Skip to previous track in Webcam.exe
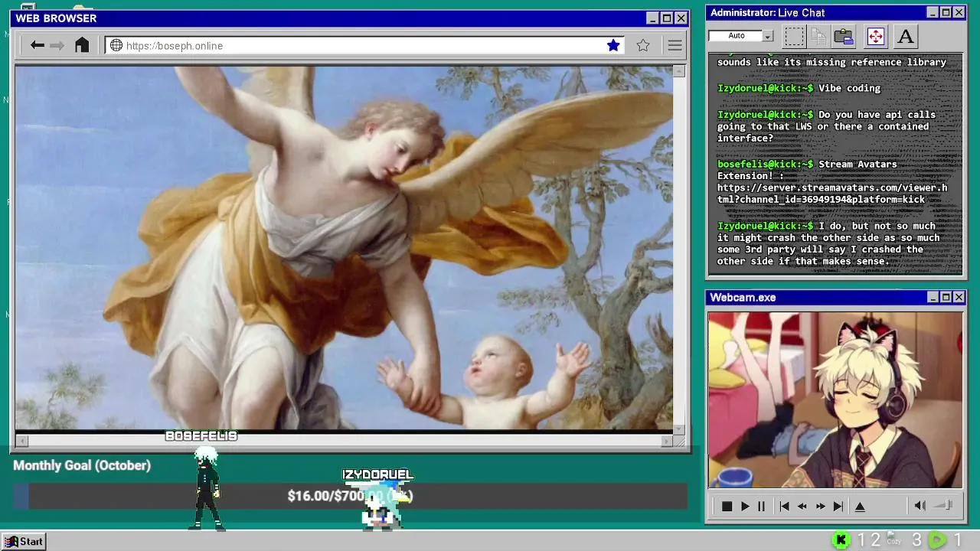This screenshot has height=551, width=980. point(784,506)
